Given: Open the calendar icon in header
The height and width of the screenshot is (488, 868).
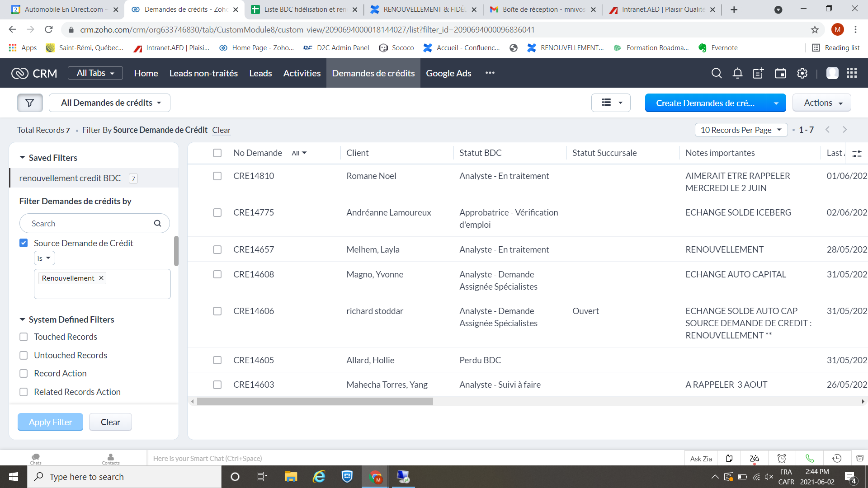Looking at the screenshot, I should (x=780, y=73).
